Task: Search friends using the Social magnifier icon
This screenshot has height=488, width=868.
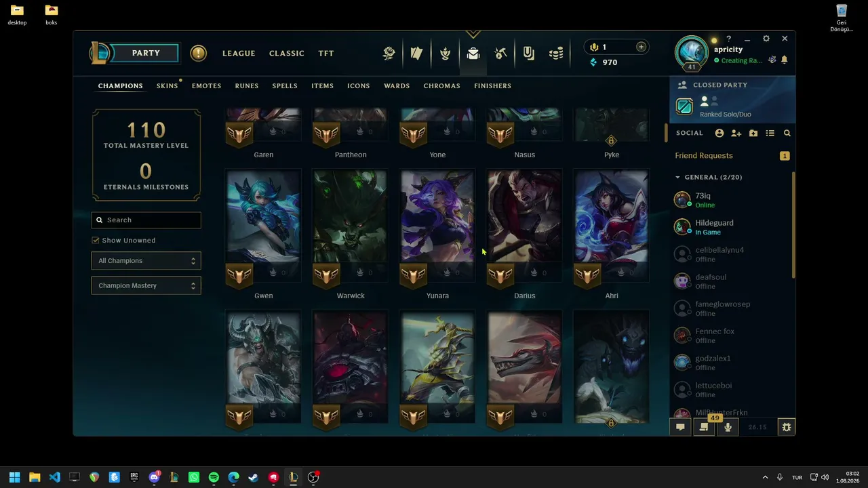Action: click(x=787, y=134)
